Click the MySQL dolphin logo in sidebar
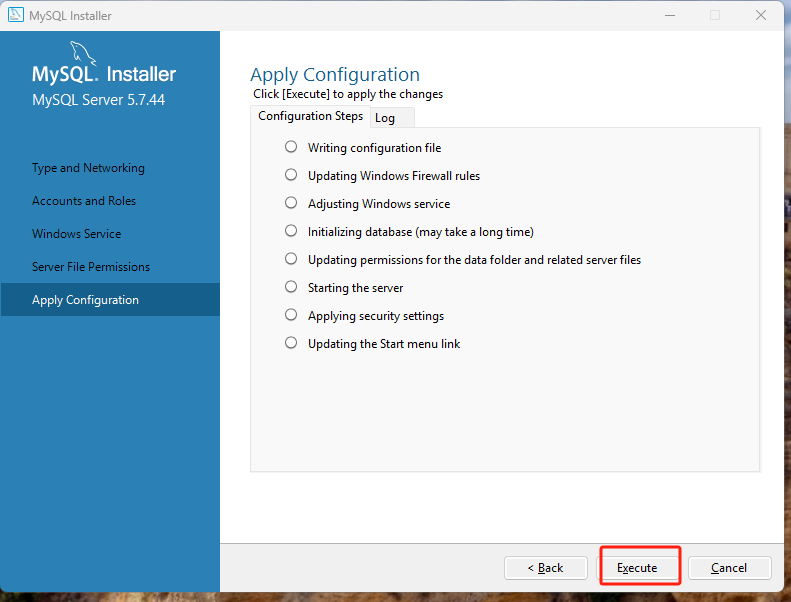 (x=83, y=52)
